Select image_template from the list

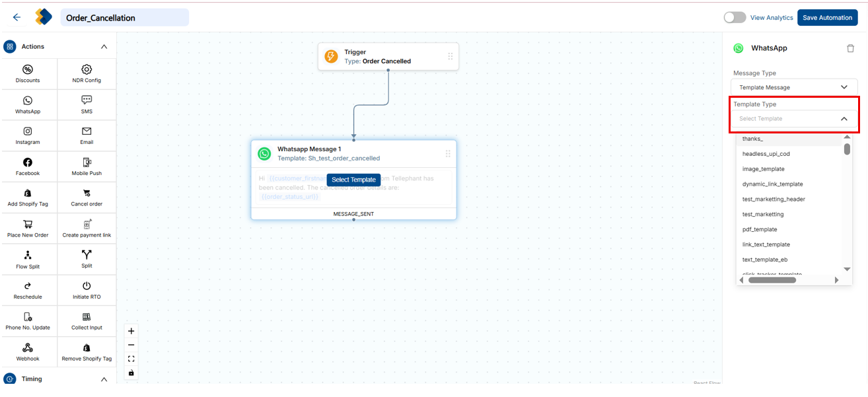click(789, 169)
